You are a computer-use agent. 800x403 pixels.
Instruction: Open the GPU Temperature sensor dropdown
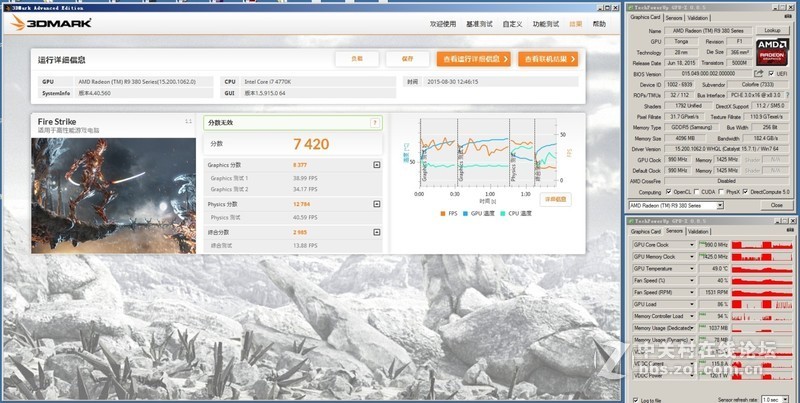click(692, 268)
